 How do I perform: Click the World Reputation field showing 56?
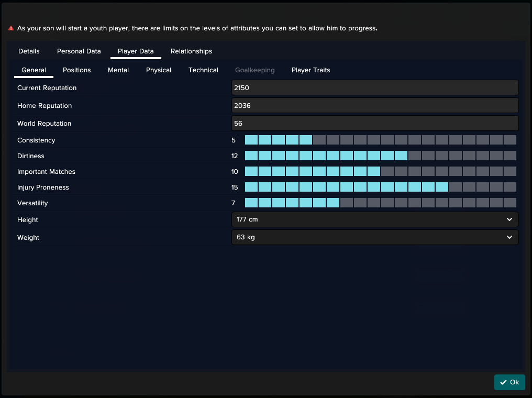click(x=375, y=123)
